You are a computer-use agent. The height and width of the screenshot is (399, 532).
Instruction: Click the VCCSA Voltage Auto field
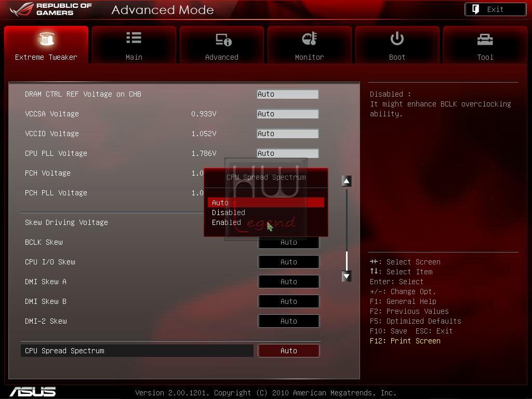[x=288, y=114]
